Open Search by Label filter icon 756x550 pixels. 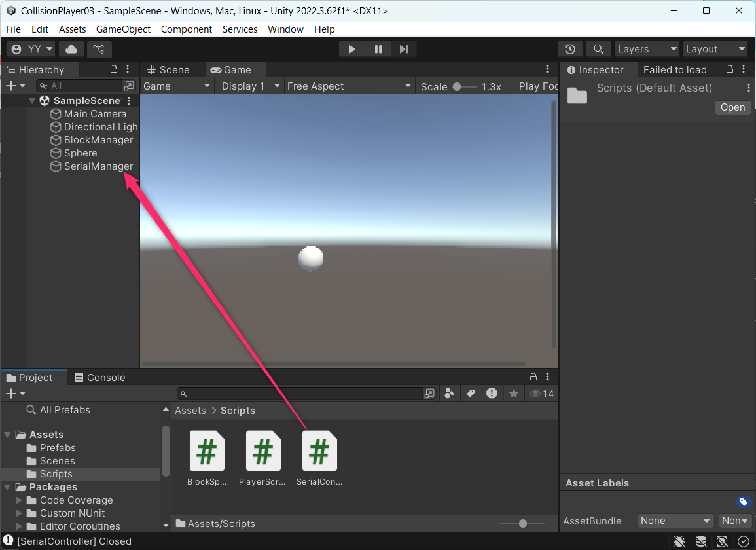(x=471, y=394)
